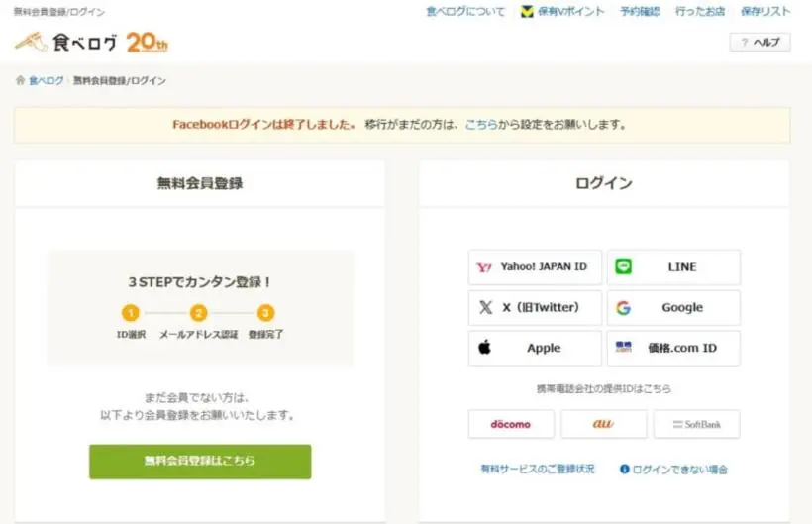Image resolution: width=812 pixels, height=524 pixels.
Task: Open 有料サービスのご登録状況 link
Action: [538, 469]
